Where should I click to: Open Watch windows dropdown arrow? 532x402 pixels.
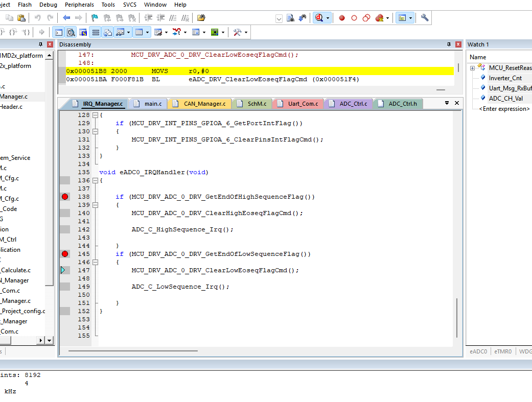129,33
